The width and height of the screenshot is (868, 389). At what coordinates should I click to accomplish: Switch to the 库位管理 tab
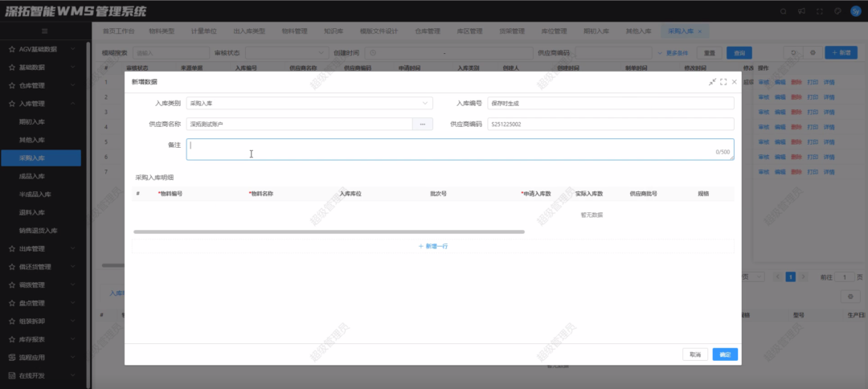553,31
